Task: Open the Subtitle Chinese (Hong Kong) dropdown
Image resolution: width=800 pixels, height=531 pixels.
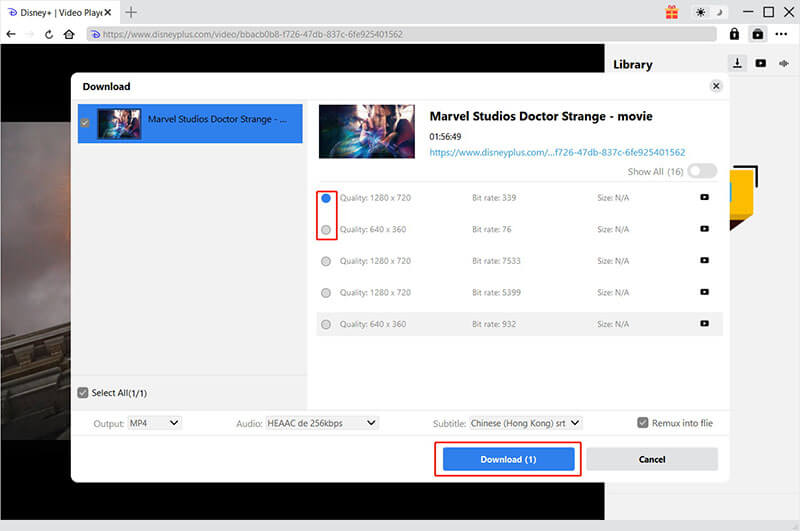Action: [x=526, y=423]
